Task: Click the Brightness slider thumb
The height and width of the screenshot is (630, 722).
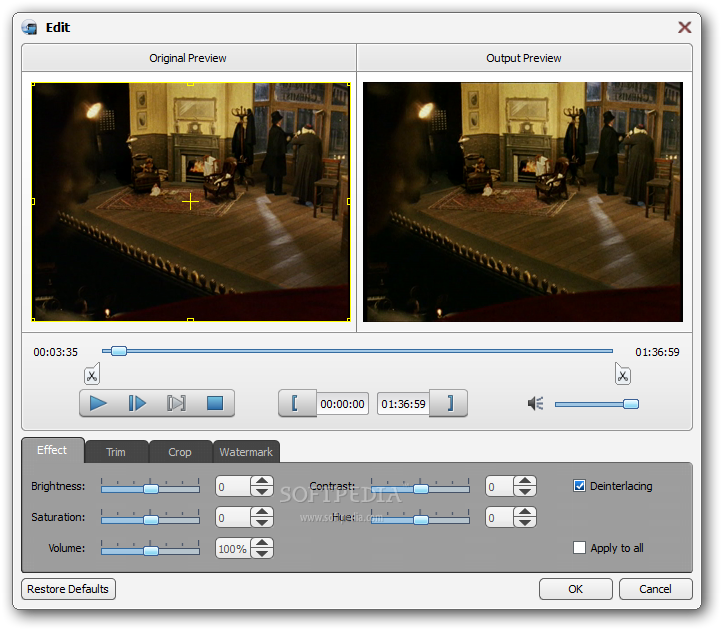Action: pyautogui.click(x=151, y=489)
